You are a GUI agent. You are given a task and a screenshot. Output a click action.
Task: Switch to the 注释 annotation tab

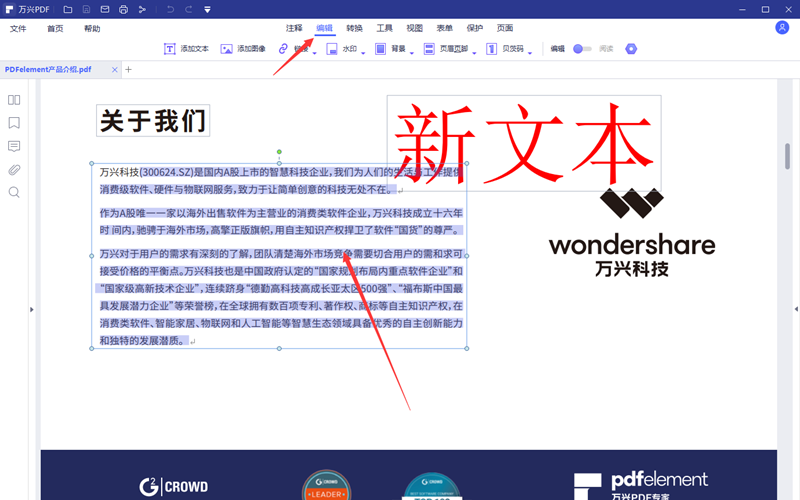[x=294, y=28]
